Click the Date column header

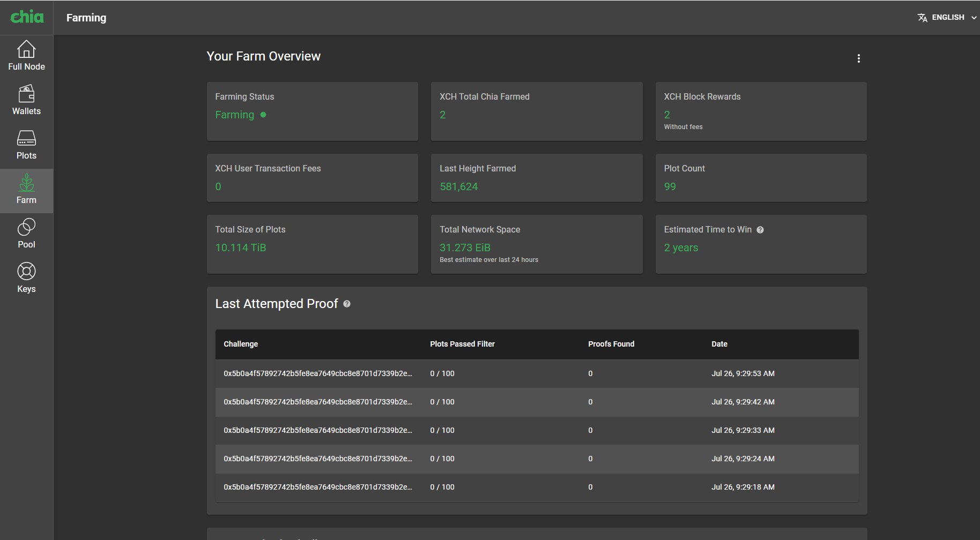(x=719, y=344)
